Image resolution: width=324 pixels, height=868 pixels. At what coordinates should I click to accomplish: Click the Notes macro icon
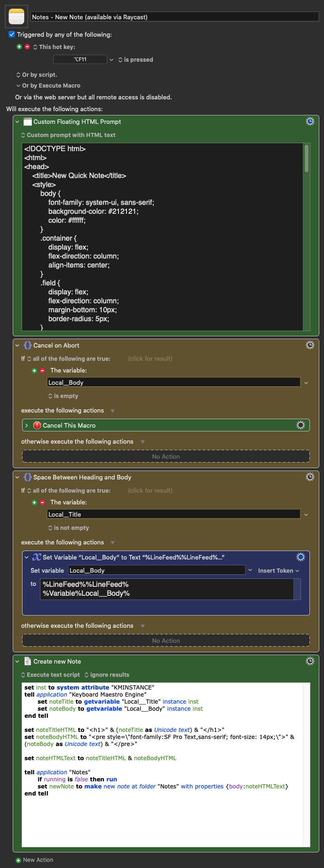(x=16, y=16)
